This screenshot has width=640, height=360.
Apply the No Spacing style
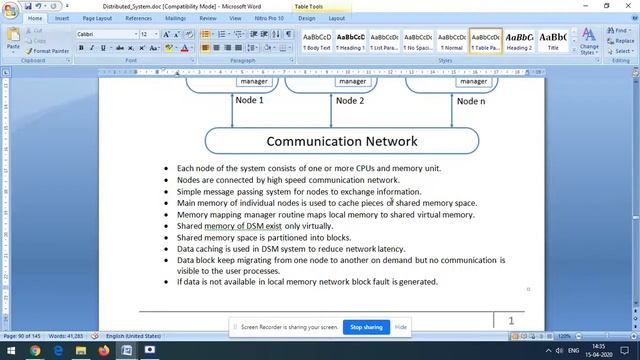[418, 41]
